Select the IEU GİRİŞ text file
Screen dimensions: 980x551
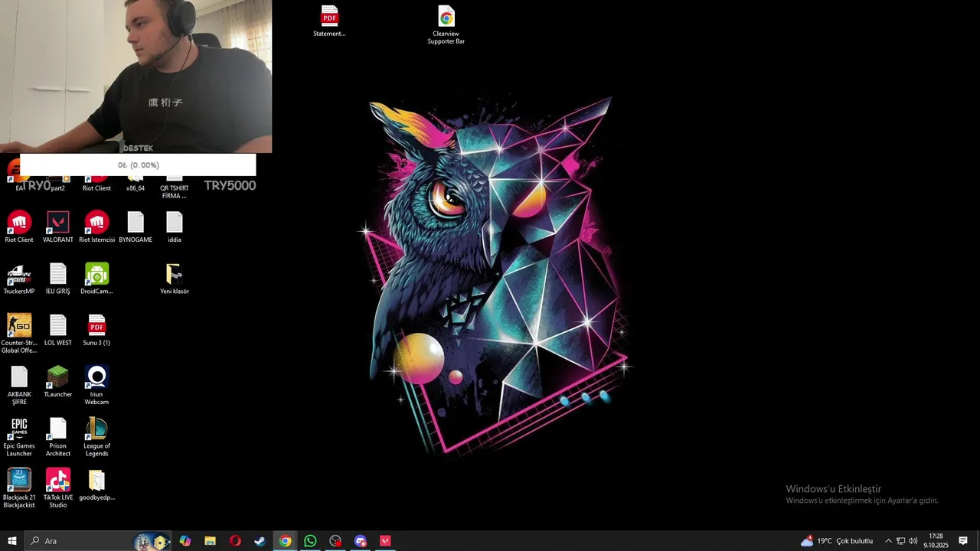coord(58,279)
